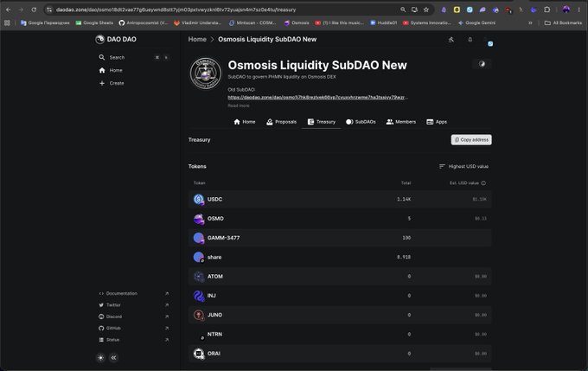Screen dimensions: 588x371
Task: Switch to the Members tab
Action: click(401, 122)
